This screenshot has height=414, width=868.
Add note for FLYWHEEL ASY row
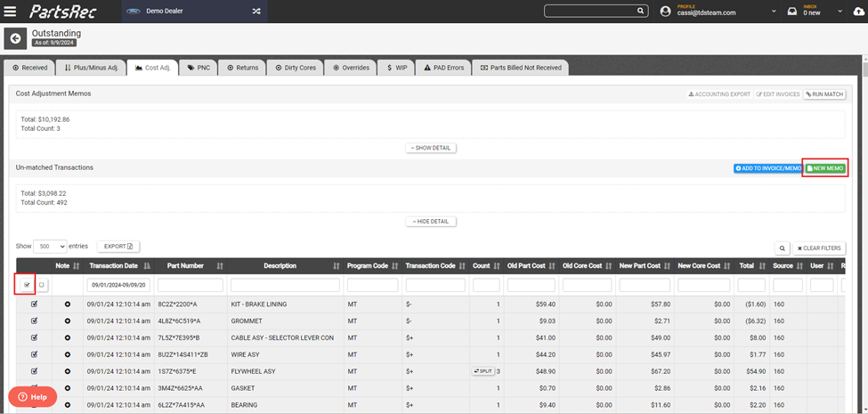tap(68, 371)
